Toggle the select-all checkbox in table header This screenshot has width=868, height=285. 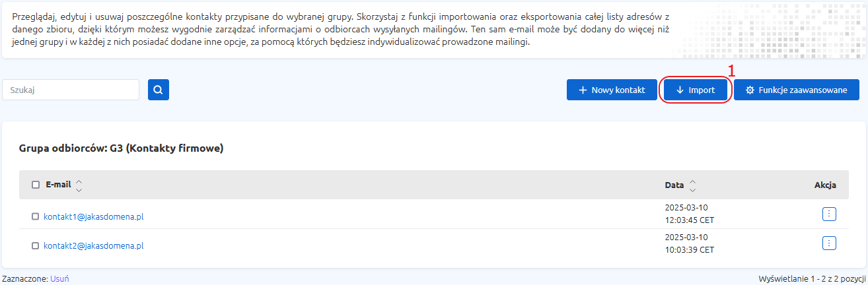(36, 185)
